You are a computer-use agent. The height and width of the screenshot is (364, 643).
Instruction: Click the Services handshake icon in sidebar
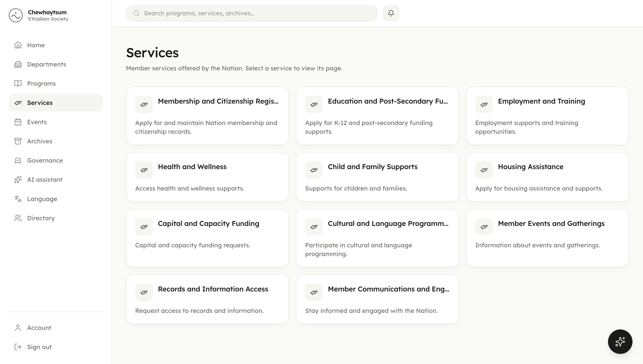[x=18, y=103]
